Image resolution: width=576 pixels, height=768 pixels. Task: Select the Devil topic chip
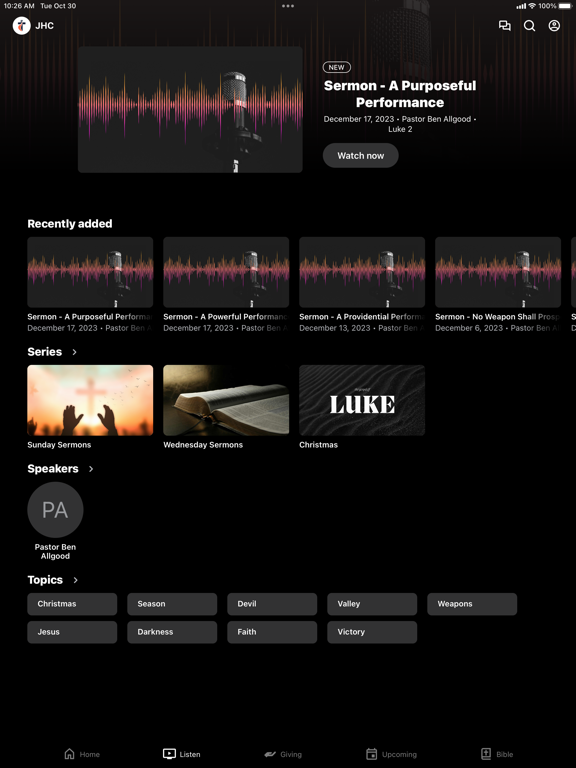pyautogui.click(x=272, y=604)
